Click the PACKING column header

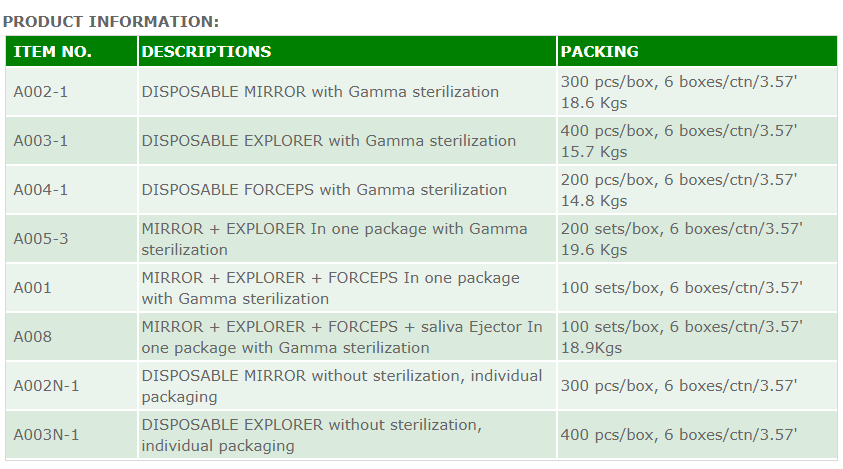[x=599, y=52]
